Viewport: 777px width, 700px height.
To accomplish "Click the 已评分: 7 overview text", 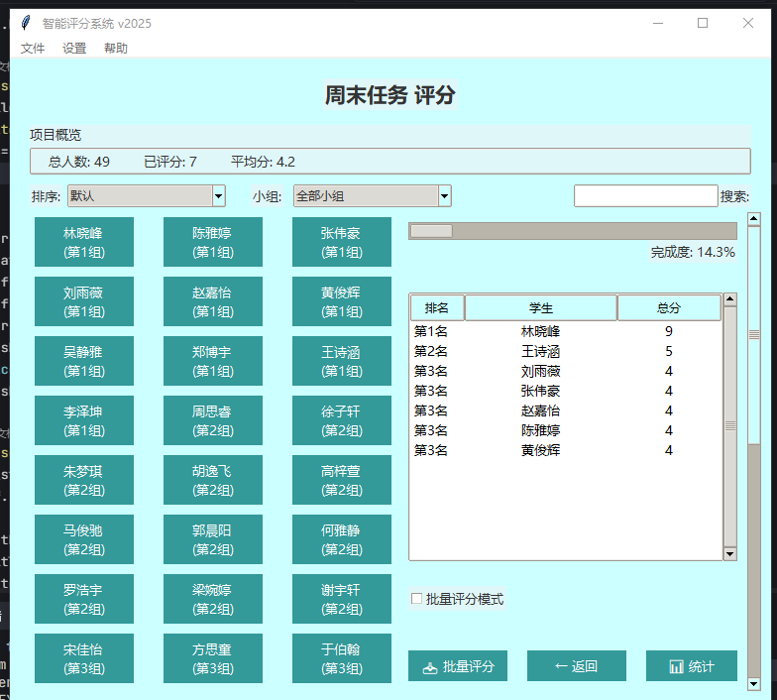I will coord(170,162).
